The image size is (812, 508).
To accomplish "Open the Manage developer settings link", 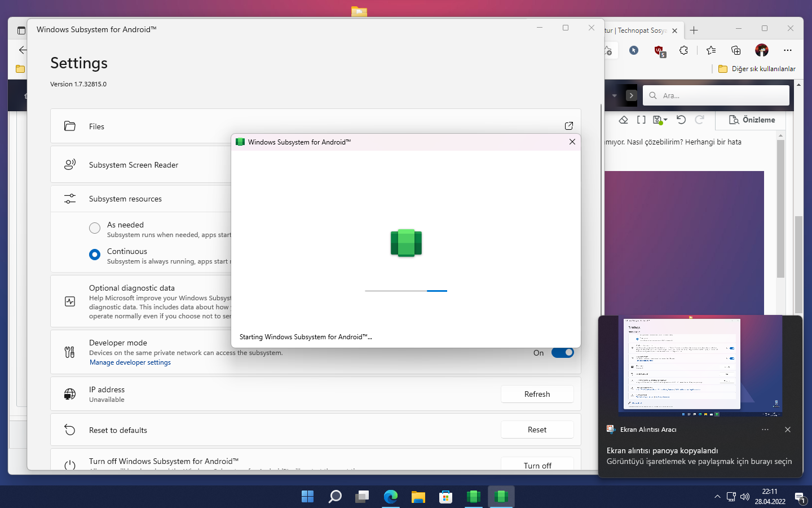I will point(130,362).
